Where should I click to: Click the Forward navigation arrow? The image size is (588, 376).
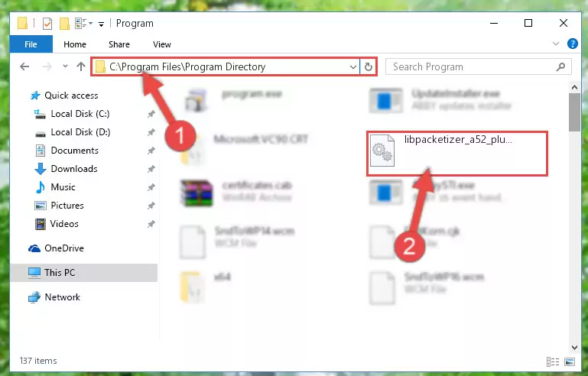tap(47, 66)
